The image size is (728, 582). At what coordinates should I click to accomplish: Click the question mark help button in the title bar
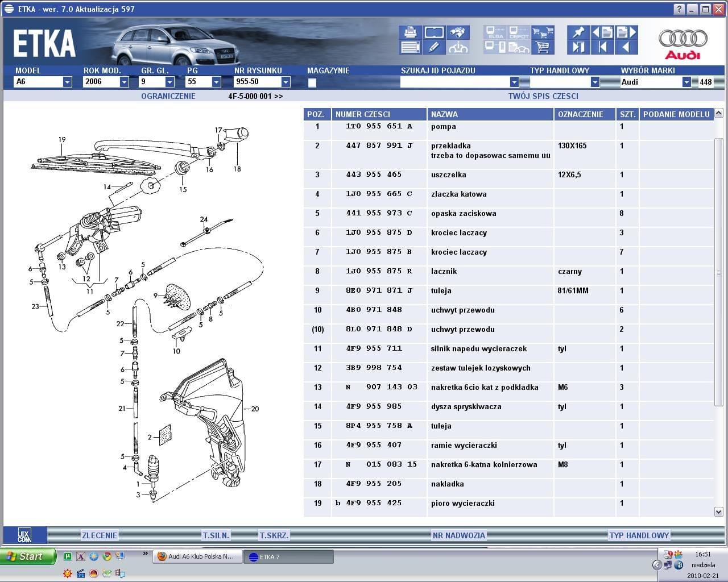(679, 9)
